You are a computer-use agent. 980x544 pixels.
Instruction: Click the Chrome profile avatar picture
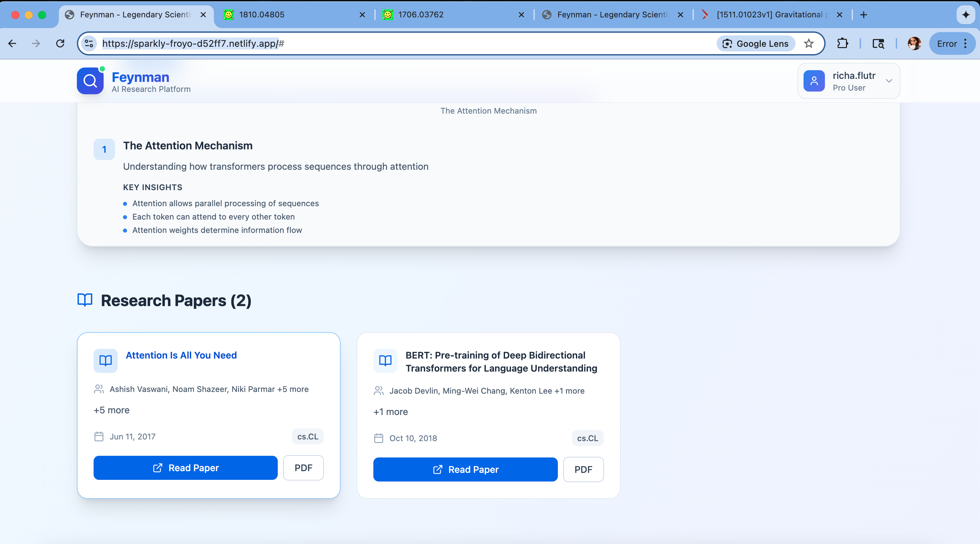914,44
